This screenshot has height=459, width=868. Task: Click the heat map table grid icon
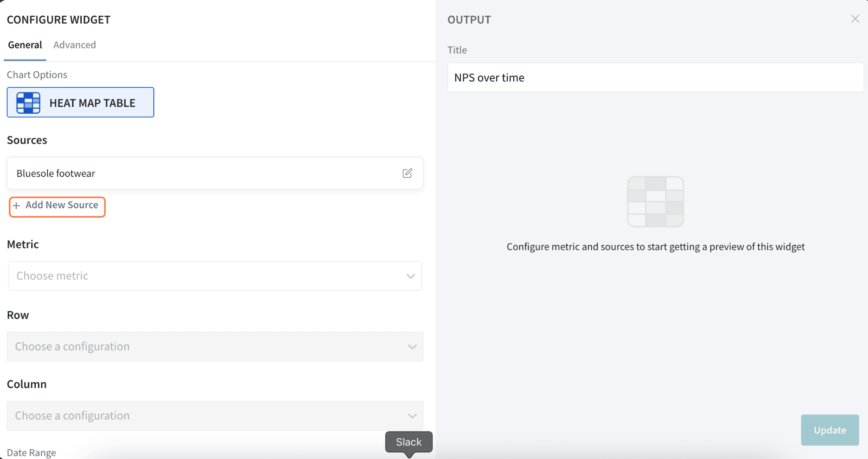tap(28, 103)
